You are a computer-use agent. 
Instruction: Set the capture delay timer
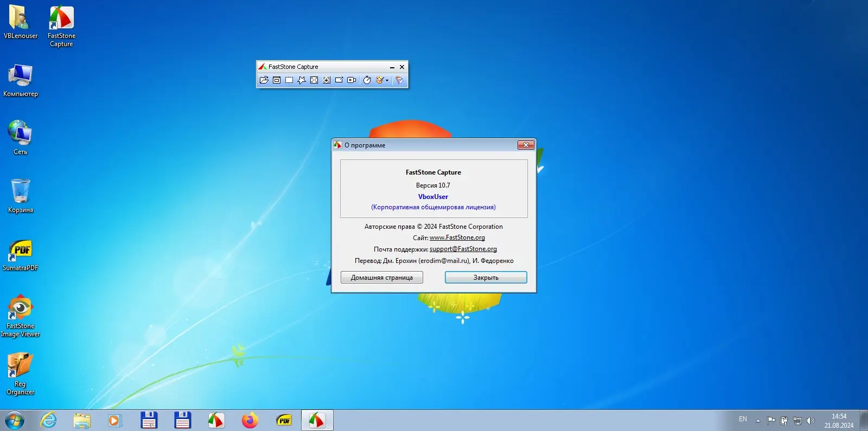pyautogui.click(x=367, y=80)
